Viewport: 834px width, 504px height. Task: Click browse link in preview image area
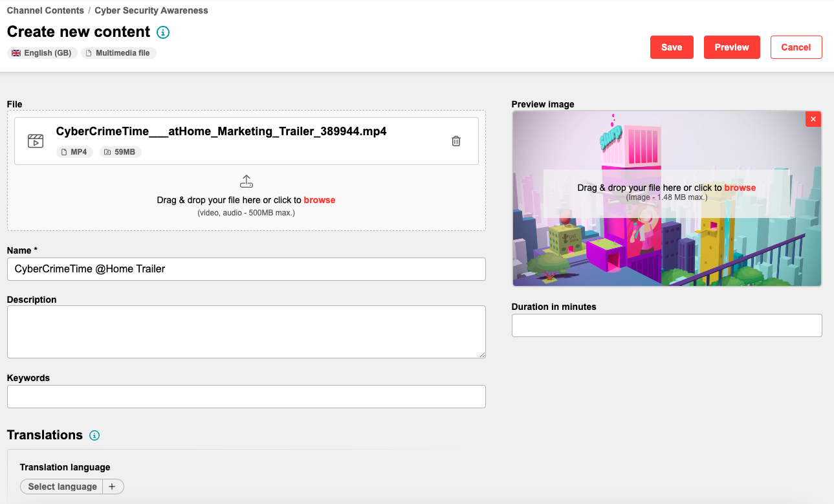coord(740,188)
